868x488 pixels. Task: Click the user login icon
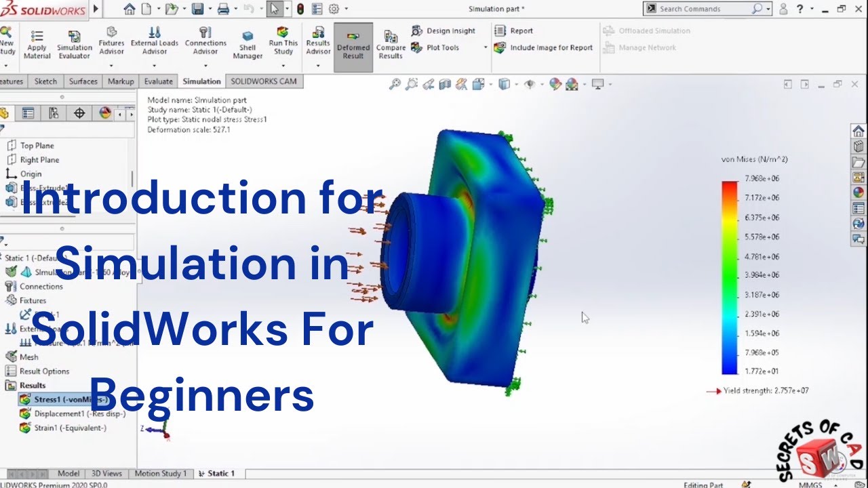783,9
